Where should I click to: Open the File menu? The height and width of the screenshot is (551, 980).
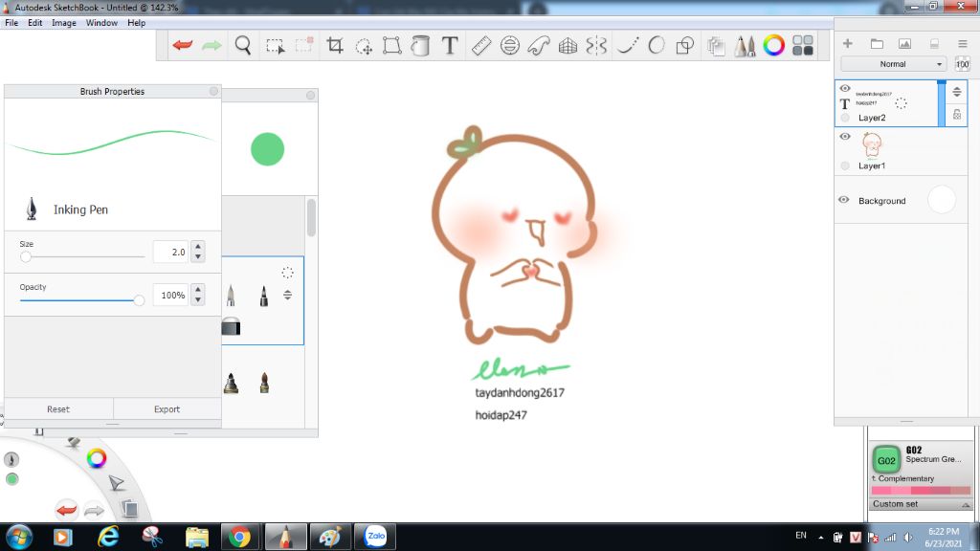point(11,23)
